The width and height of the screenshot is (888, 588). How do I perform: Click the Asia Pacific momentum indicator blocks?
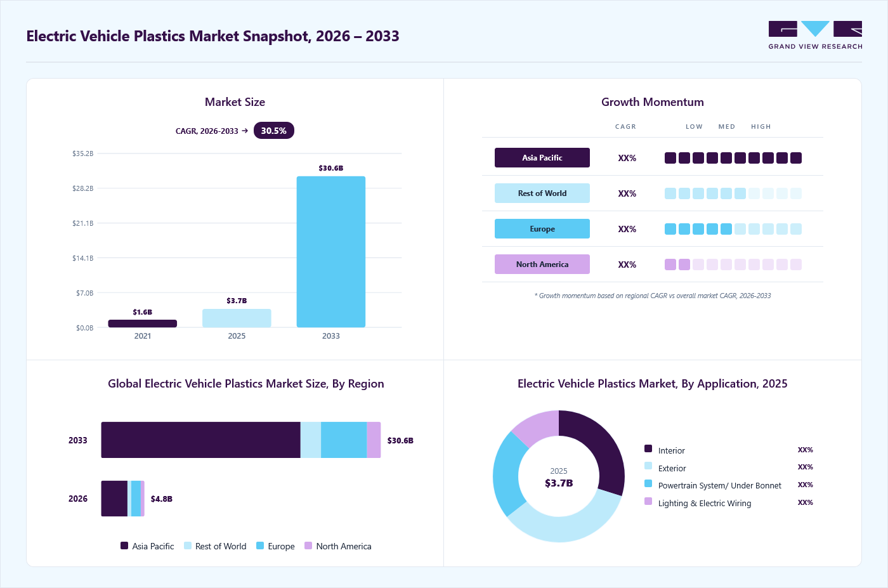point(733,158)
